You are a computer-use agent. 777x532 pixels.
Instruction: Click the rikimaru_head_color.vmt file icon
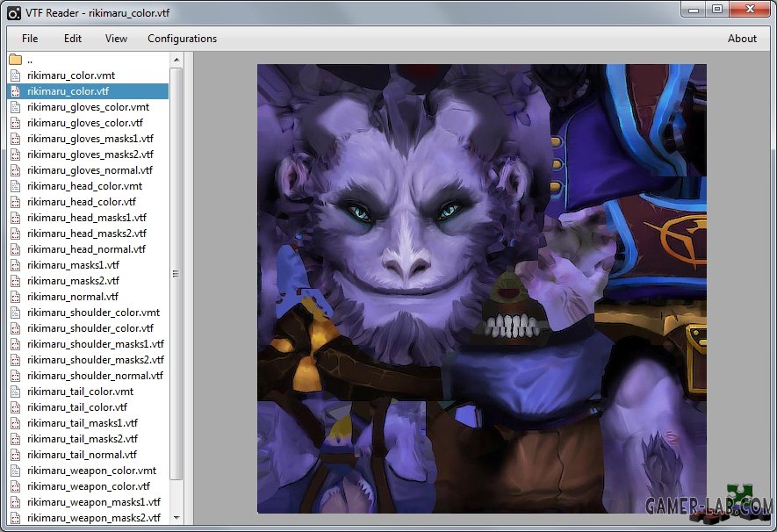point(15,186)
